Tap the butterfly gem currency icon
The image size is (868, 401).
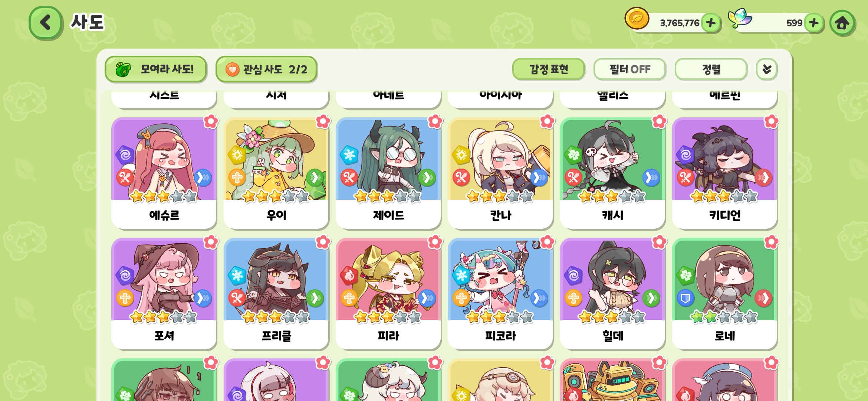[x=739, y=18]
